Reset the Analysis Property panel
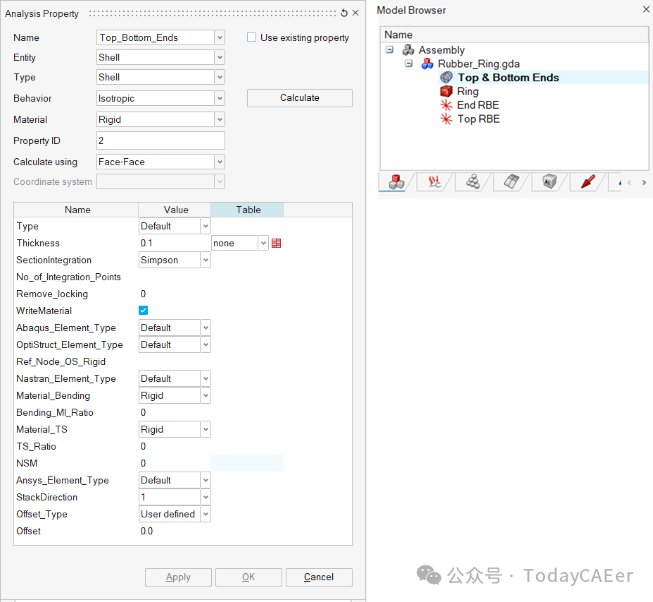653x602 pixels. (x=344, y=13)
